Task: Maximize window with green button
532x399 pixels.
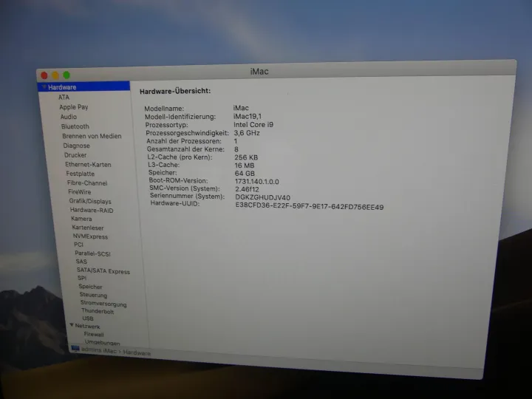Action: point(66,75)
